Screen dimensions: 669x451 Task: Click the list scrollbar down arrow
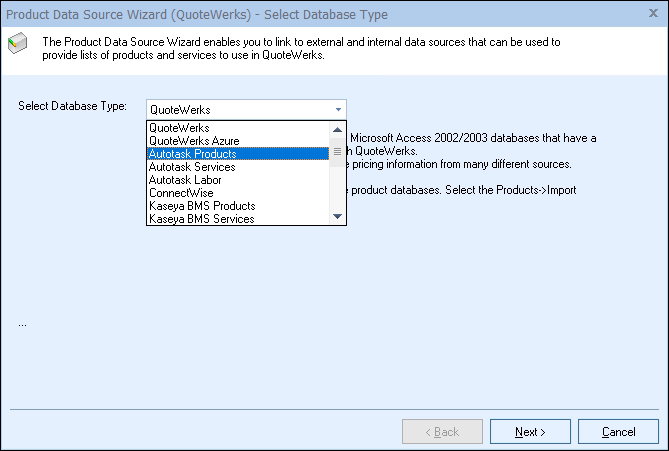[338, 217]
